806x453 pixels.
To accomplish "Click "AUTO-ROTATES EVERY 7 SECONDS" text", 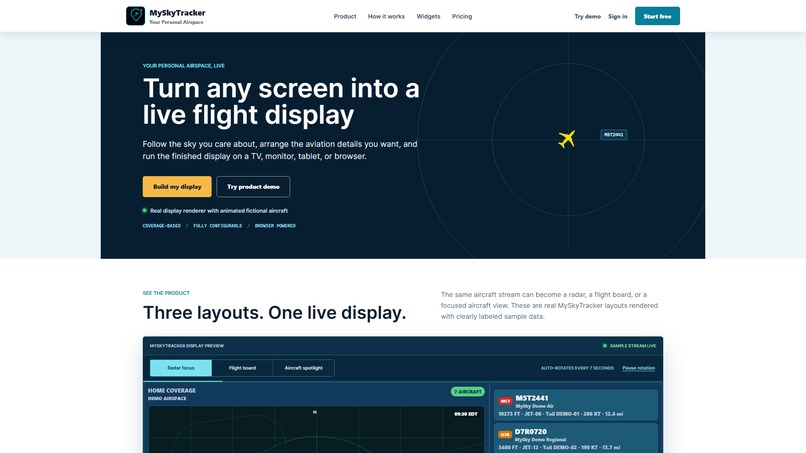I will (577, 368).
